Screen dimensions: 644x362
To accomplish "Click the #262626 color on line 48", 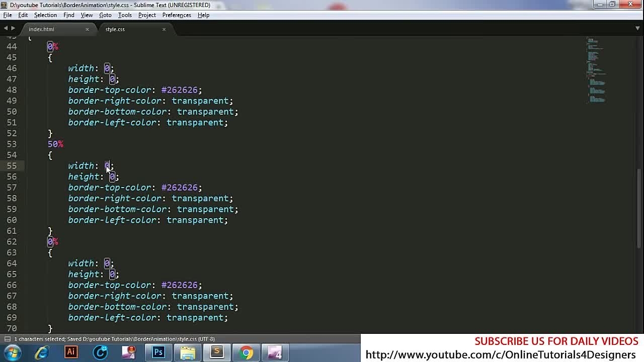I will 180,90.
